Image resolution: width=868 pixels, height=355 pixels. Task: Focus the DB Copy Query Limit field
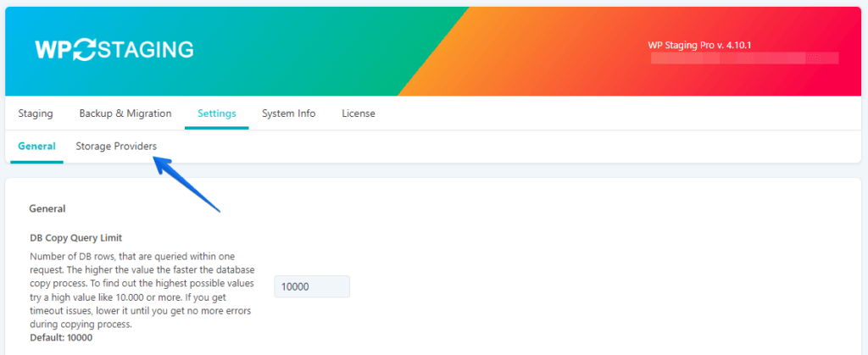pyautogui.click(x=312, y=286)
